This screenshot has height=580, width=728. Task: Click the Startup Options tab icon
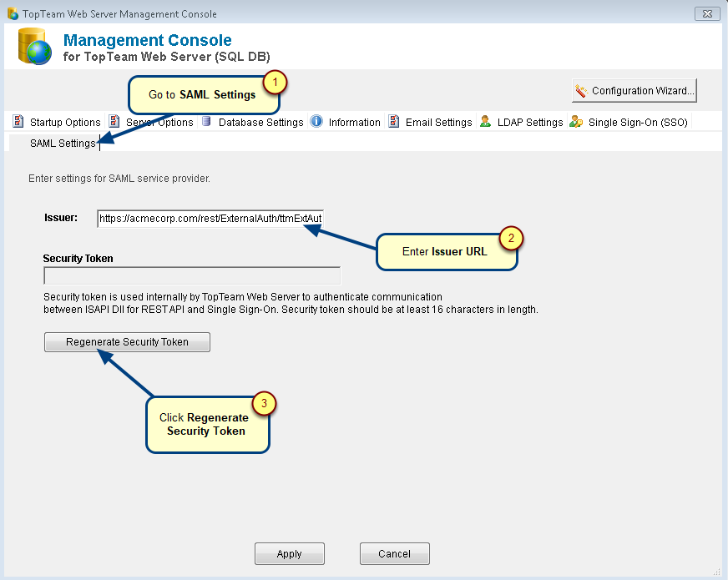(x=18, y=122)
